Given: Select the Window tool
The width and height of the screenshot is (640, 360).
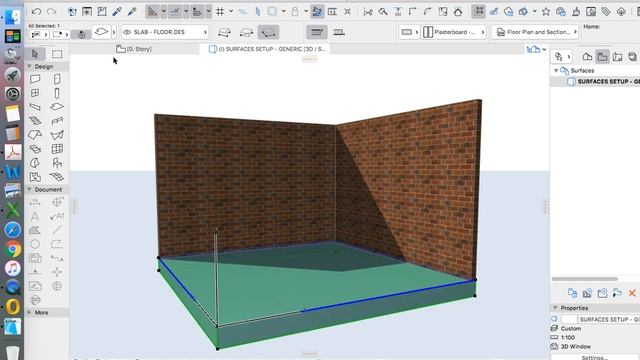Looking at the screenshot, I should coord(35,93).
